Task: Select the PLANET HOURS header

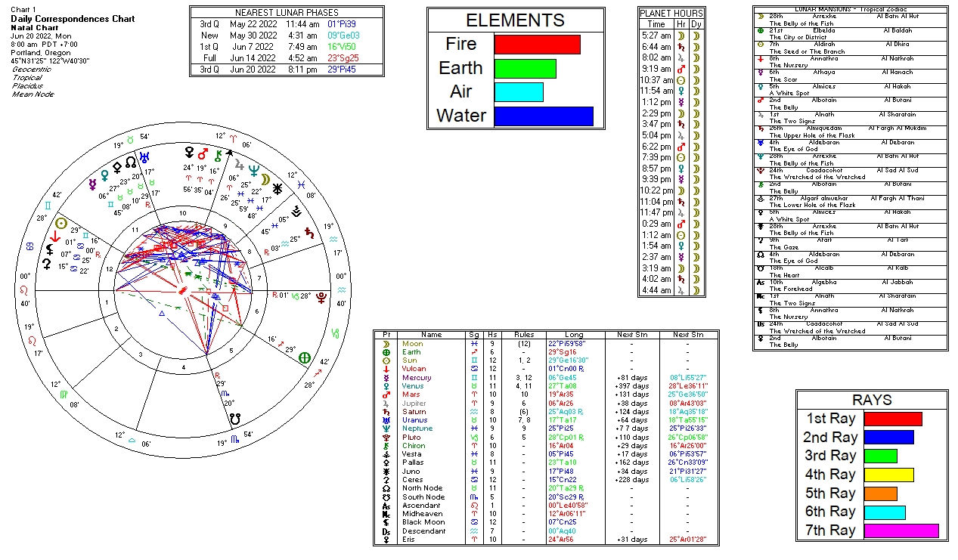Action: (671, 14)
